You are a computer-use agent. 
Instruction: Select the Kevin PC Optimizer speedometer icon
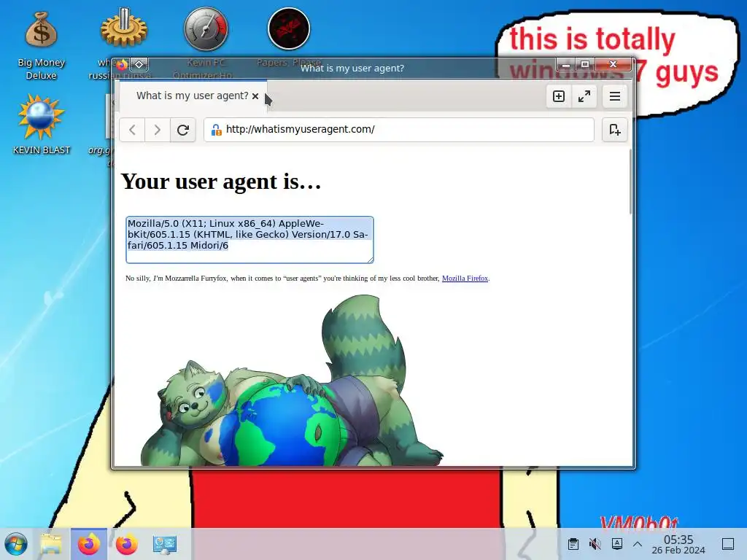(206, 29)
